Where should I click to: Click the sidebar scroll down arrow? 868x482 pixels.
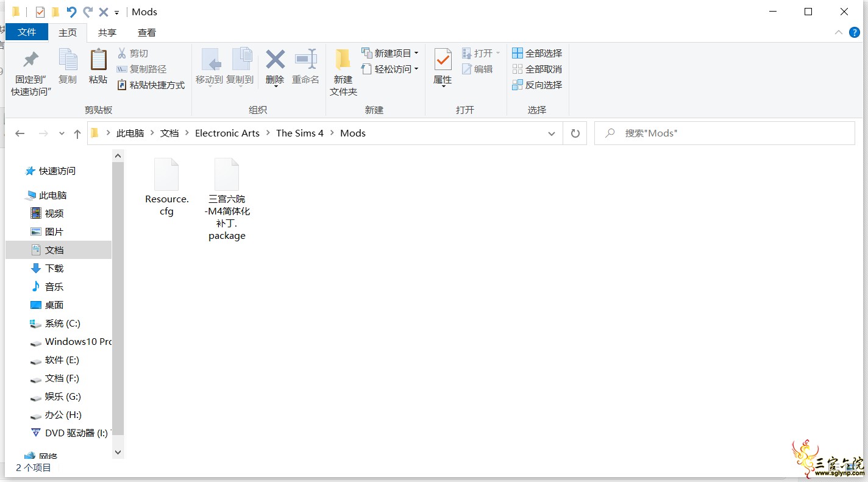[118, 452]
